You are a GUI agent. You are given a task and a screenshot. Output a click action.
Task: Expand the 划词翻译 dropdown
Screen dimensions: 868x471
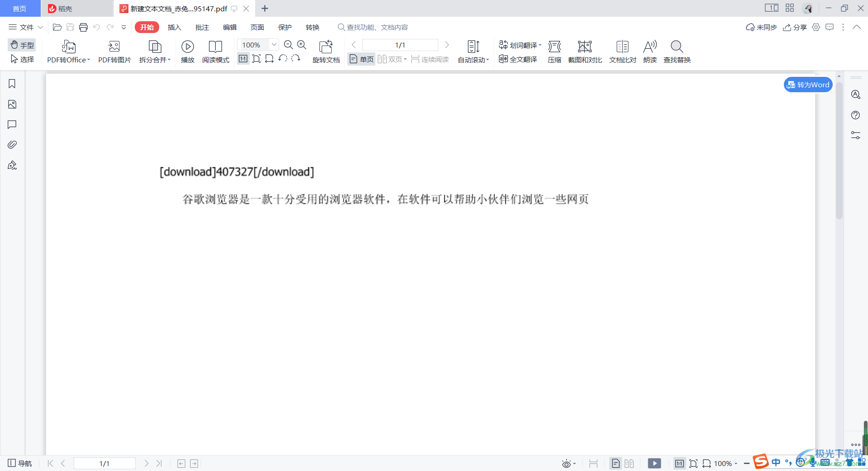pos(540,45)
